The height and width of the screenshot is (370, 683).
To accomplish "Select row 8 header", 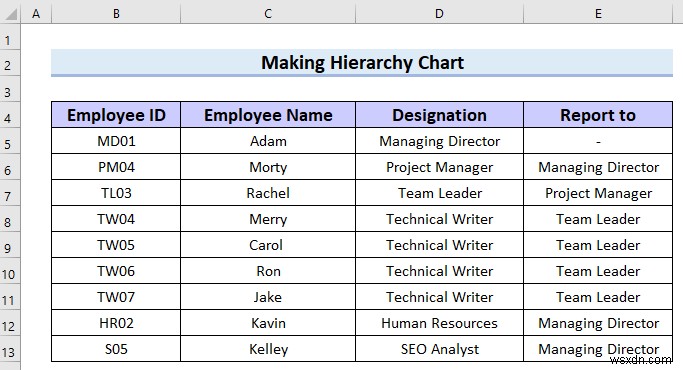I will [x=10, y=219].
